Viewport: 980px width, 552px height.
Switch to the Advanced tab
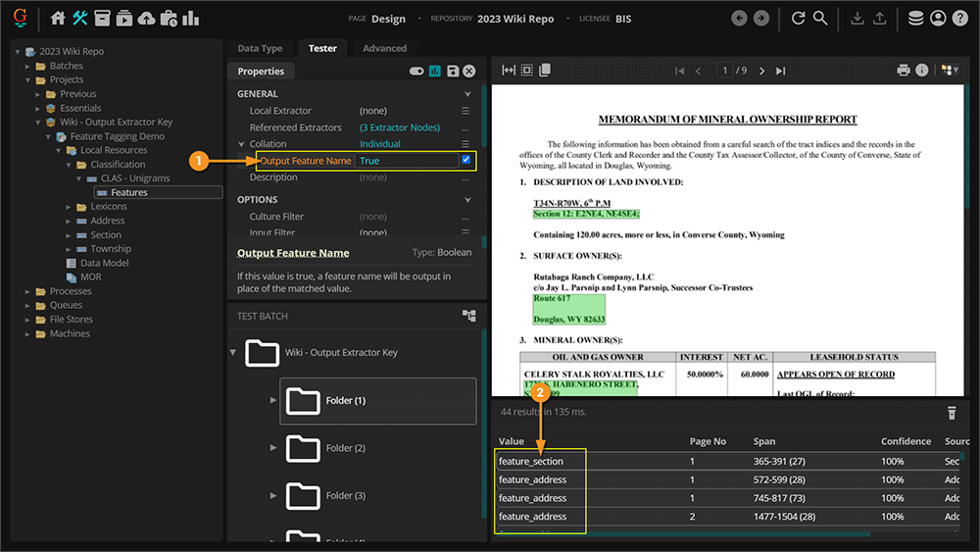pos(384,48)
